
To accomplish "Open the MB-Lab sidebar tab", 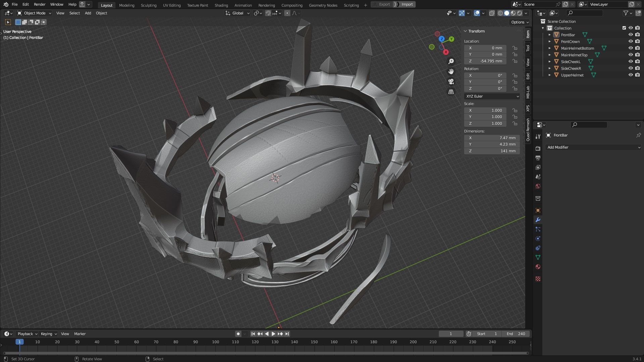I will tap(528, 92).
